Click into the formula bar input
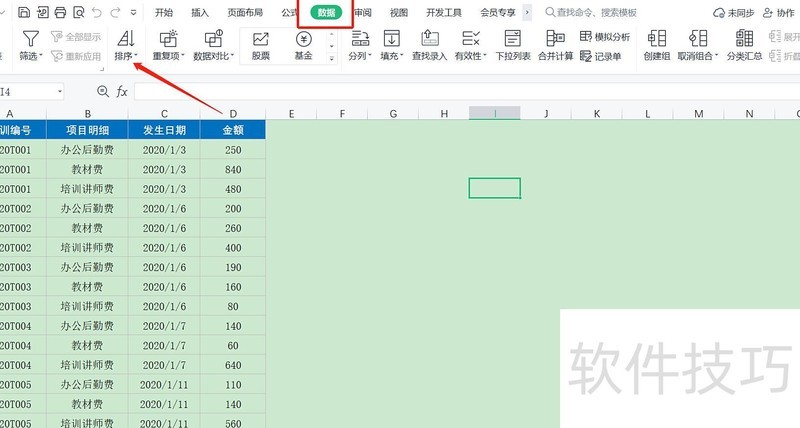Viewport: 800px width, 428px height. coord(467,92)
